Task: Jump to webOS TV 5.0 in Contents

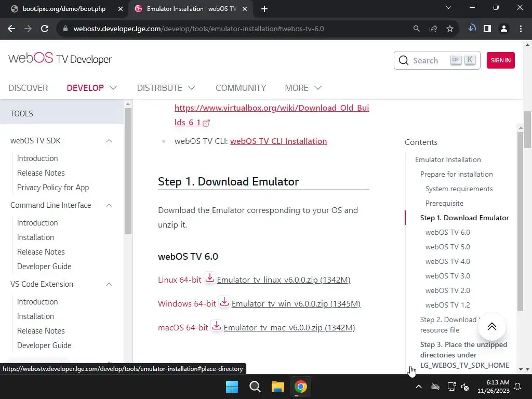Action: [447, 247]
